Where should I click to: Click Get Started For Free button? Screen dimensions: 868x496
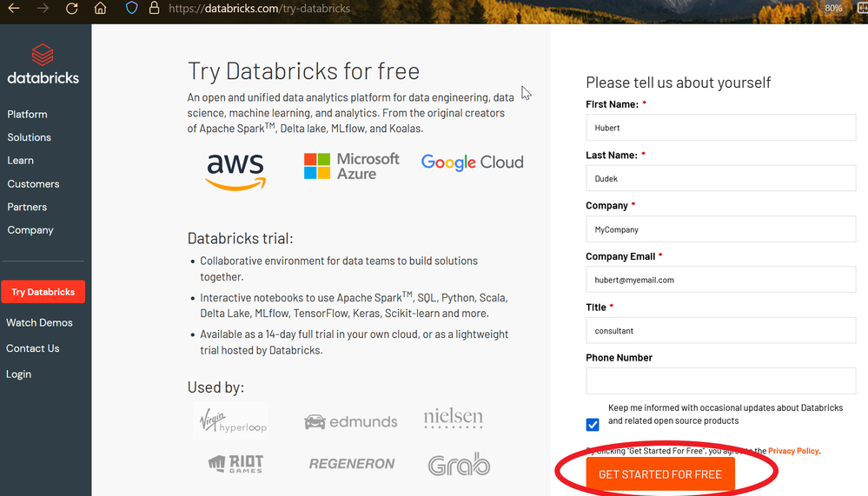coord(659,474)
